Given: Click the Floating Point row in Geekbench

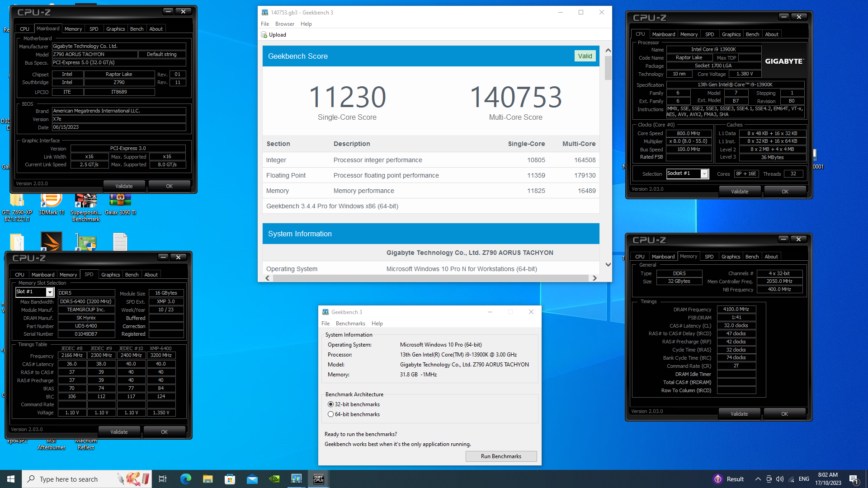Looking at the screenshot, I should click(431, 175).
